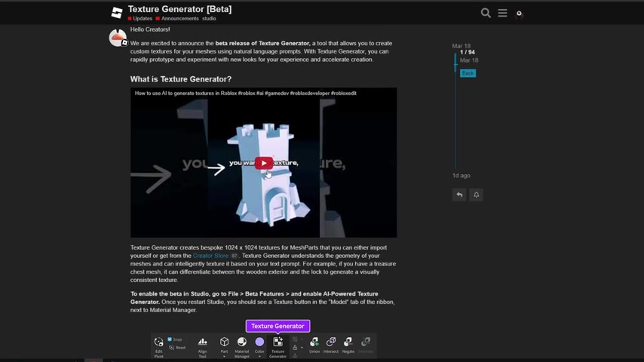Image resolution: width=644 pixels, height=362 pixels.
Task: Click the post author's avatar
Action: point(118,38)
